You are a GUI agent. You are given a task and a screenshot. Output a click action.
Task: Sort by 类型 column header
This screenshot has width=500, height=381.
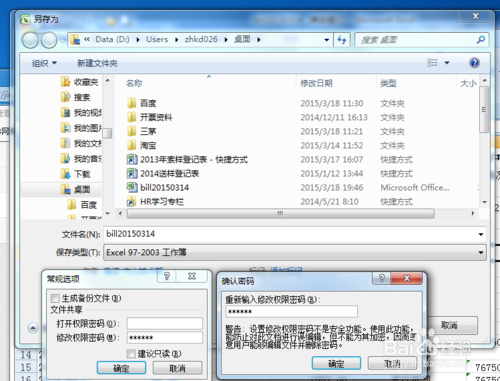[388, 83]
